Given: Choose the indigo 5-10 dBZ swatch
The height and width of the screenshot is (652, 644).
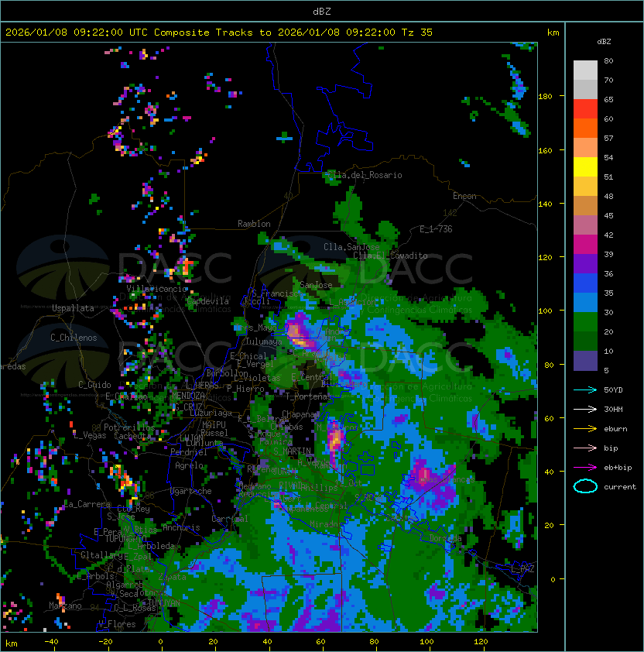Looking at the screenshot, I should click(585, 361).
